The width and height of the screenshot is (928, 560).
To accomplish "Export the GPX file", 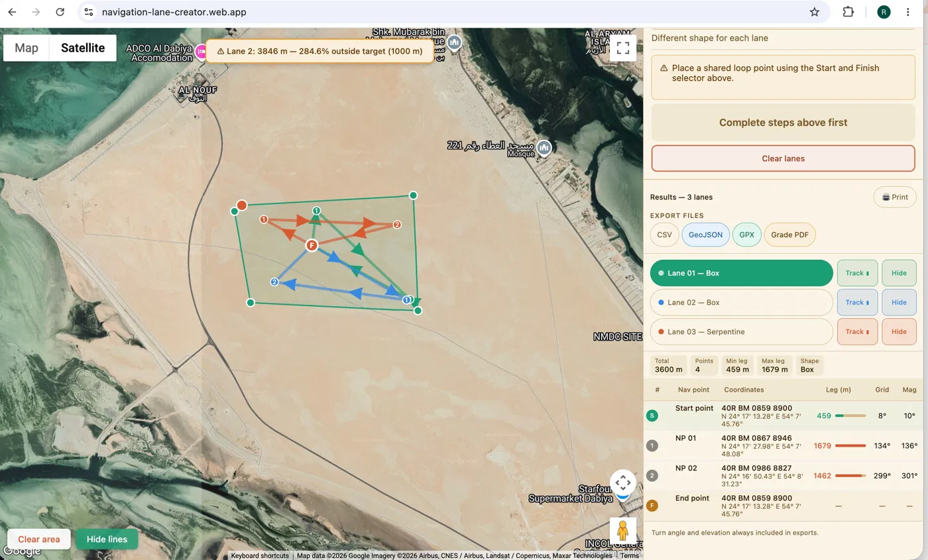I will (747, 235).
